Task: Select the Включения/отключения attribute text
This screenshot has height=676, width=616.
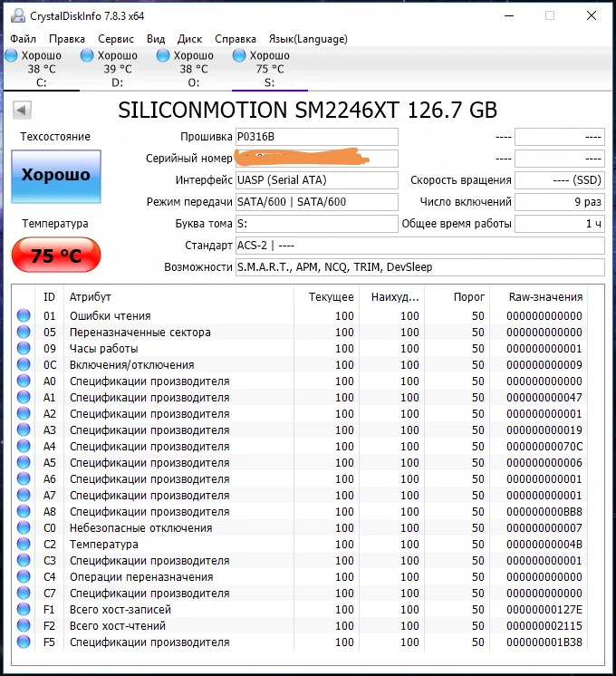Action: pyautogui.click(x=132, y=365)
